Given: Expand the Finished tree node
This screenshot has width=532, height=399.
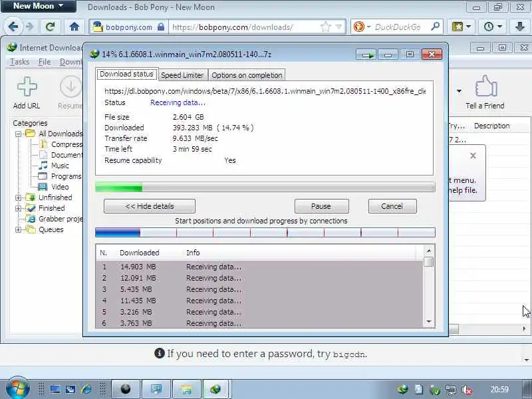Looking at the screenshot, I should pyautogui.click(x=19, y=208).
